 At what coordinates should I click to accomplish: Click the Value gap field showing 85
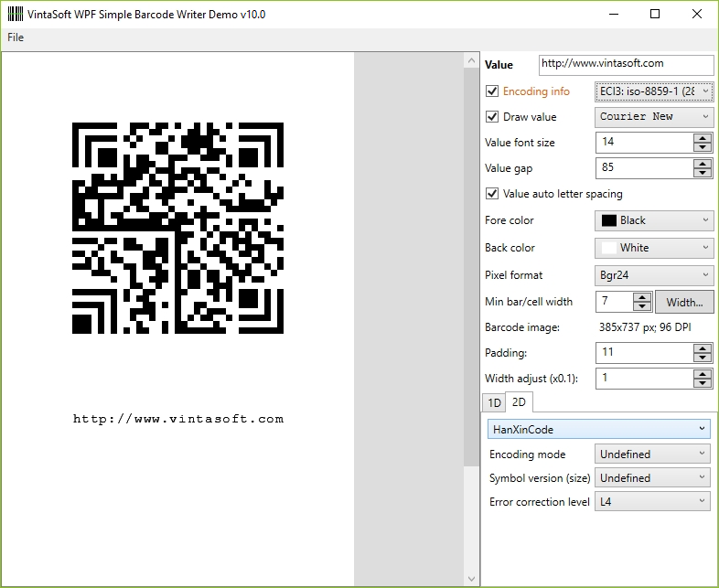645,168
